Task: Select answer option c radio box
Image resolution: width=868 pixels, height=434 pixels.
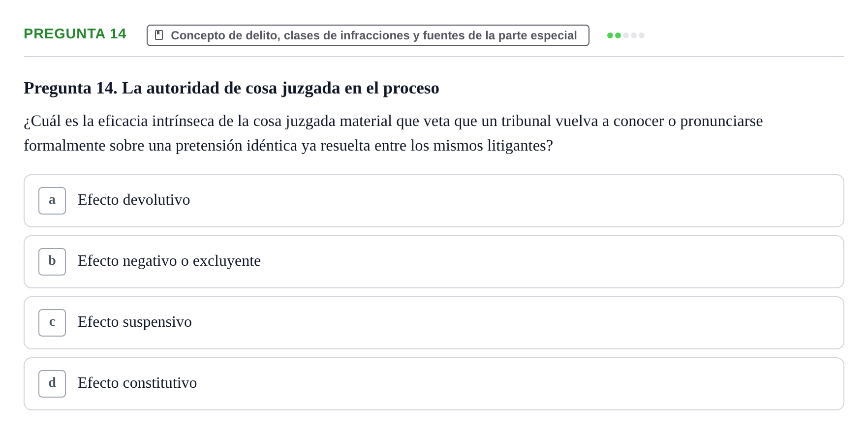Action: [52, 323]
